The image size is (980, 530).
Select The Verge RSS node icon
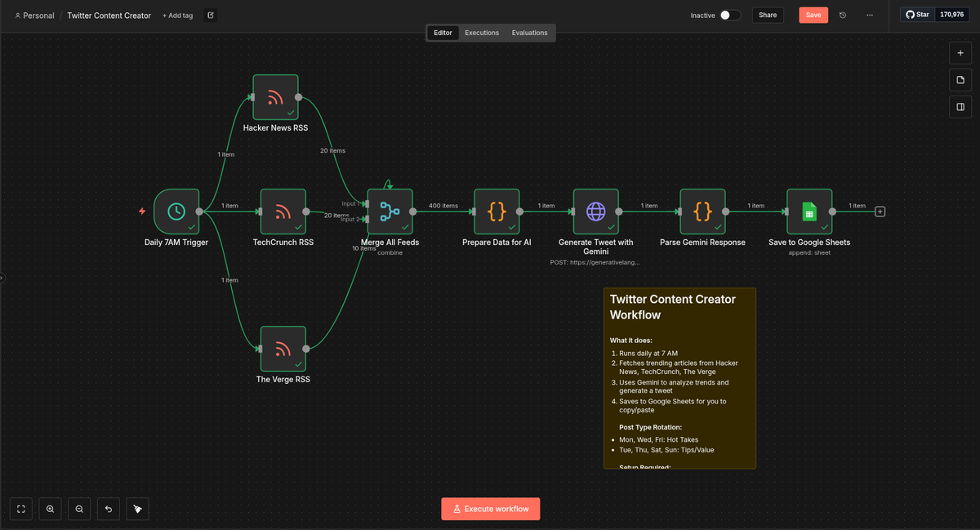point(283,349)
